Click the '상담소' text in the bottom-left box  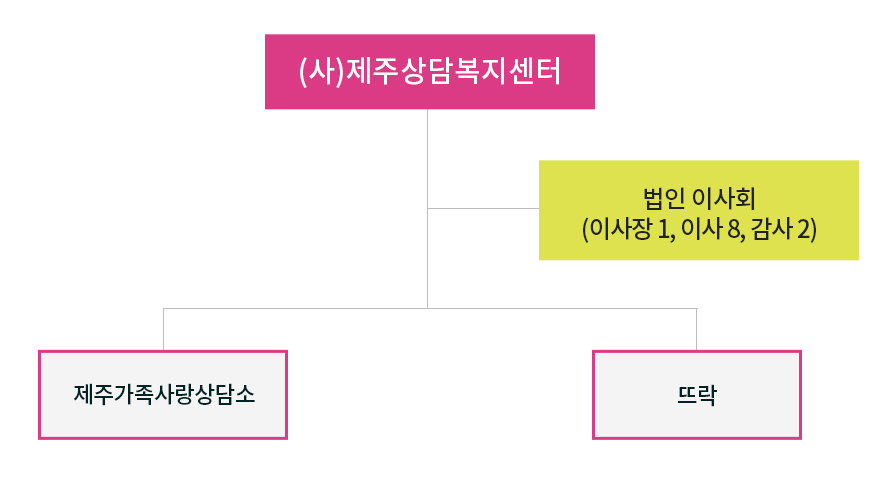click(225, 395)
